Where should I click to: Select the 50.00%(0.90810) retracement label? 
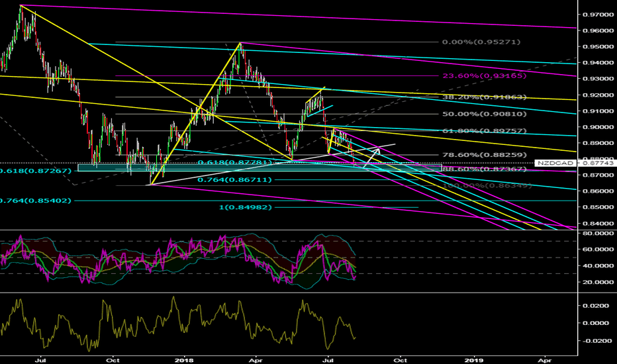pyautogui.click(x=485, y=114)
